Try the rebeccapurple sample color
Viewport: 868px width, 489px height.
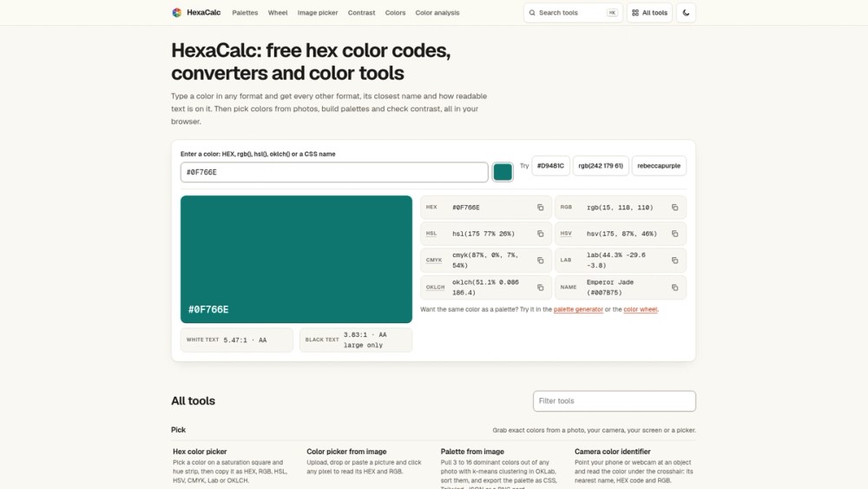pos(659,166)
